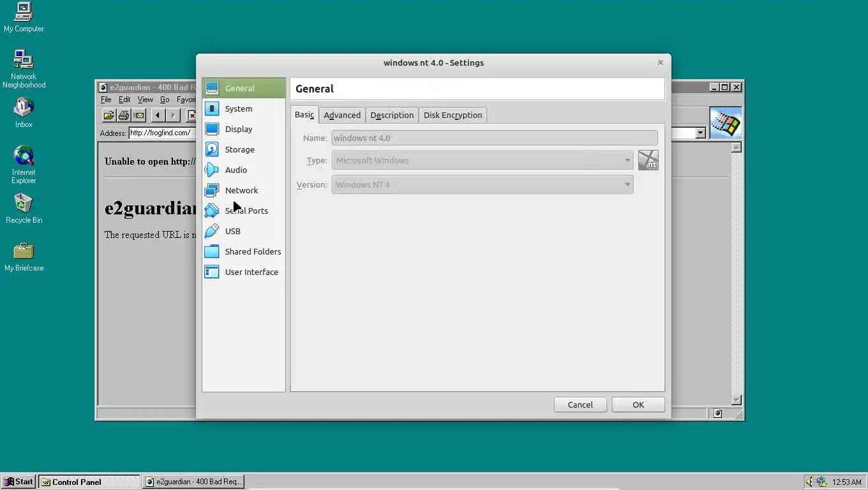Viewport: 868px width, 490px height.
Task: Open the Version dropdown
Action: pos(483,184)
